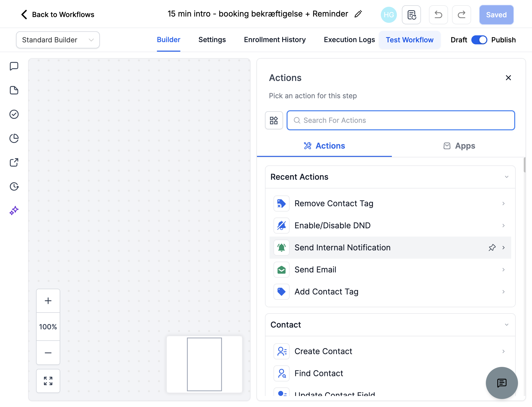
Task: Zoom out on the canvas
Action: coord(48,353)
